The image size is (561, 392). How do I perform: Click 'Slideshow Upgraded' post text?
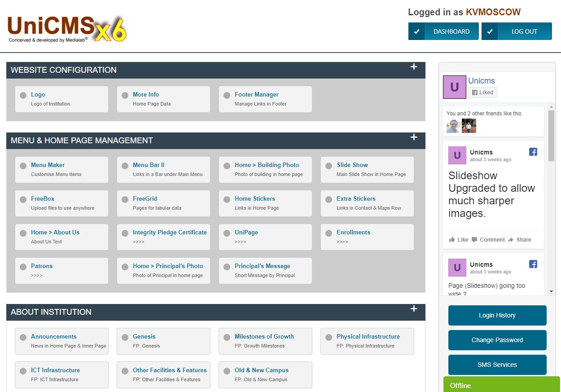491,194
